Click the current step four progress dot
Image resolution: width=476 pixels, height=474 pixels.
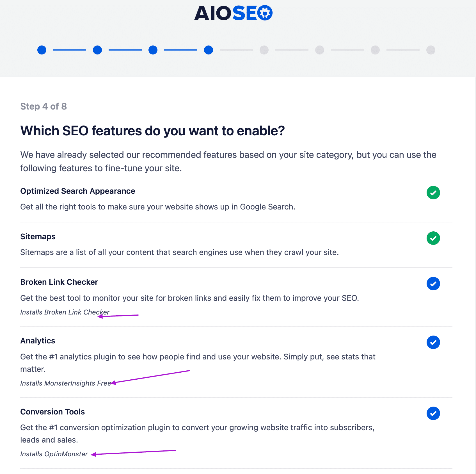[x=208, y=50]
